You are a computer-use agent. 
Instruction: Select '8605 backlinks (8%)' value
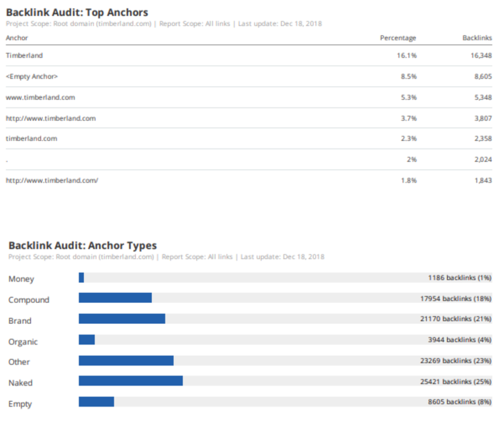[460, 402]
